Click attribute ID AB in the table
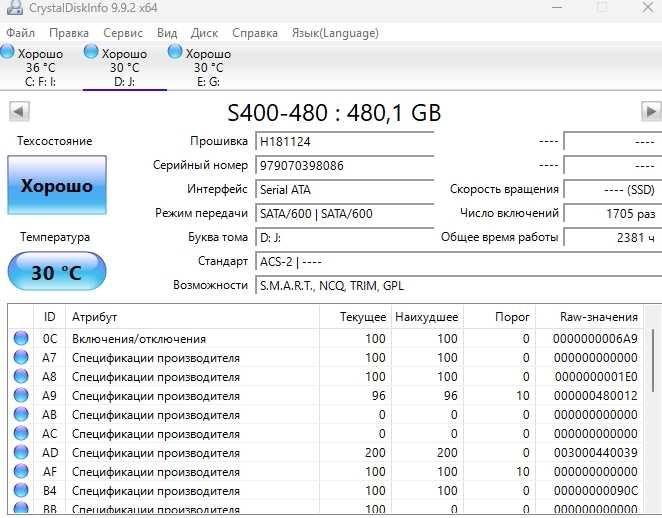This screenshot has width=662, height=518. (x=49, y=415)
